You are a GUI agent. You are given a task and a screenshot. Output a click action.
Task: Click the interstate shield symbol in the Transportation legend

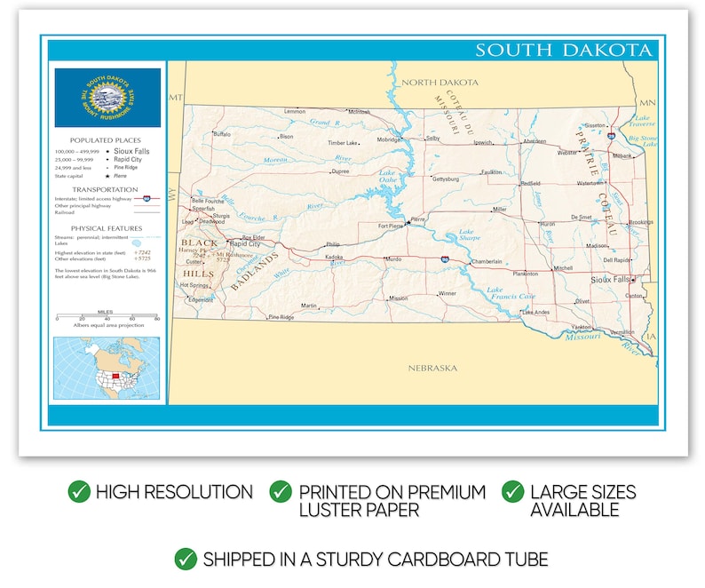[147, 198]
